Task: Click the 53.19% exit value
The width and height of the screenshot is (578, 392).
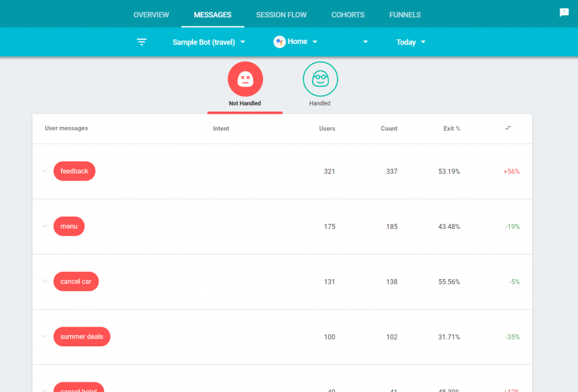Action: pyautogui.click(x=449, y=171)
